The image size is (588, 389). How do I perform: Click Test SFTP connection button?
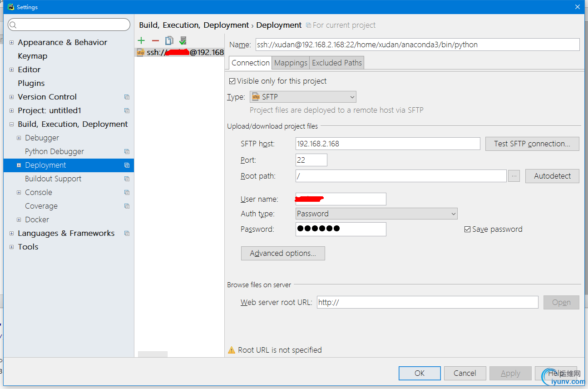tap(532, 144)
